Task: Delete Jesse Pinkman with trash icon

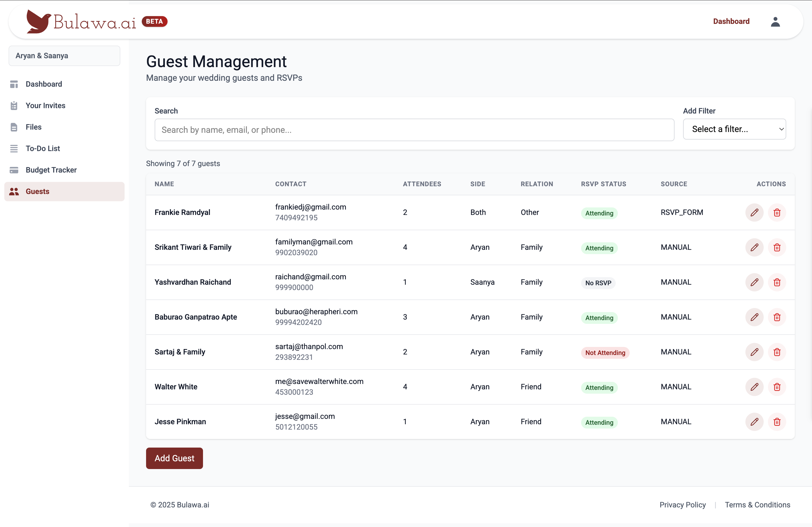Action: click(x=777, y=422)
